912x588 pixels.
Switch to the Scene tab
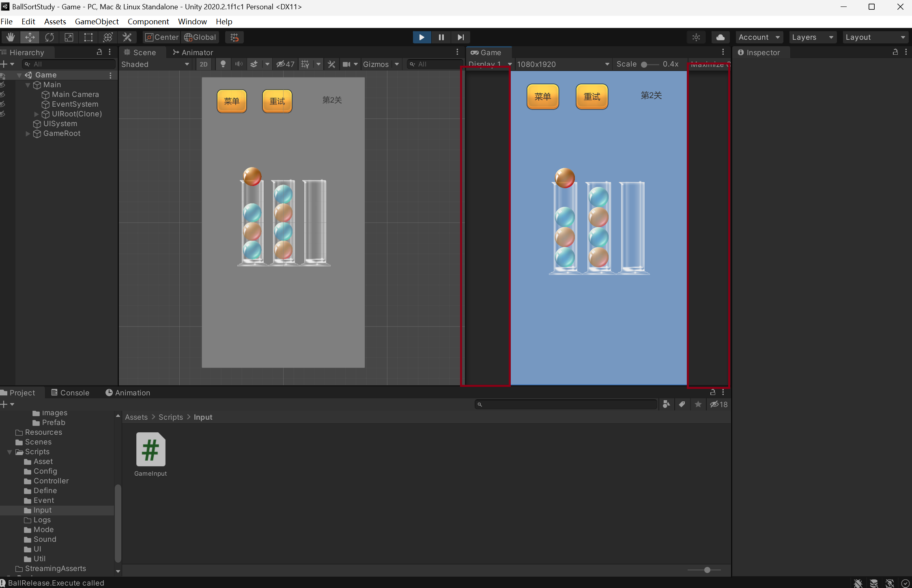140,52
